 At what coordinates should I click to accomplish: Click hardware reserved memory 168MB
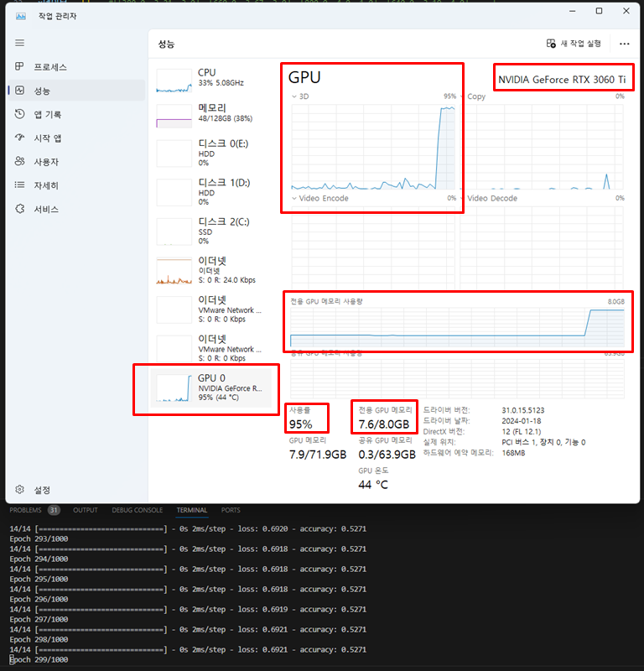click(x=513, y=453)
